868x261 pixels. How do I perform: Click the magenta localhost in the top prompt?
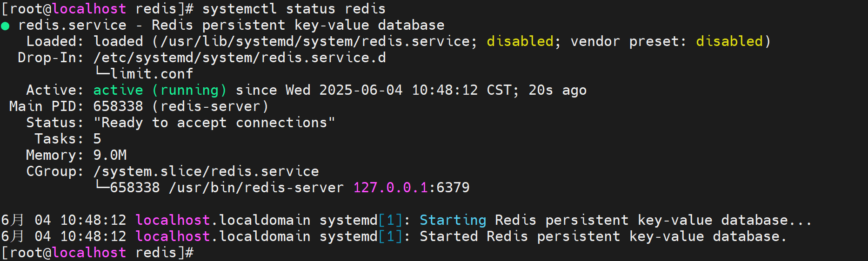click(x=89, y=9)
